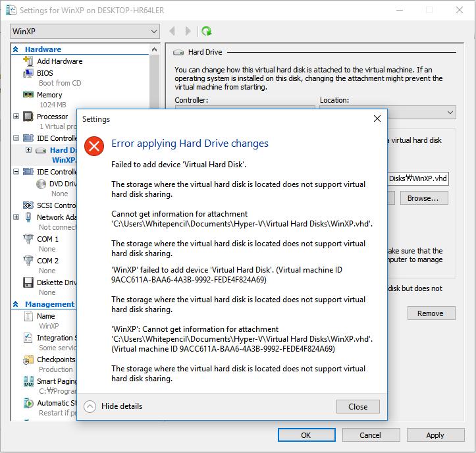The height and width of the screenshot is (453, 476).
Task: Click Error applying Hard Drive changes heading
Action: point(190,144)
